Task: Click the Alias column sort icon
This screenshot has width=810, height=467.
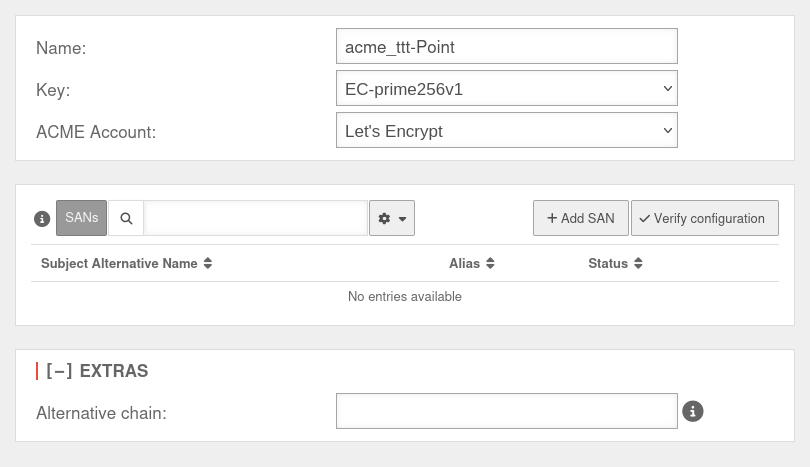Action: tap(490, 264)
